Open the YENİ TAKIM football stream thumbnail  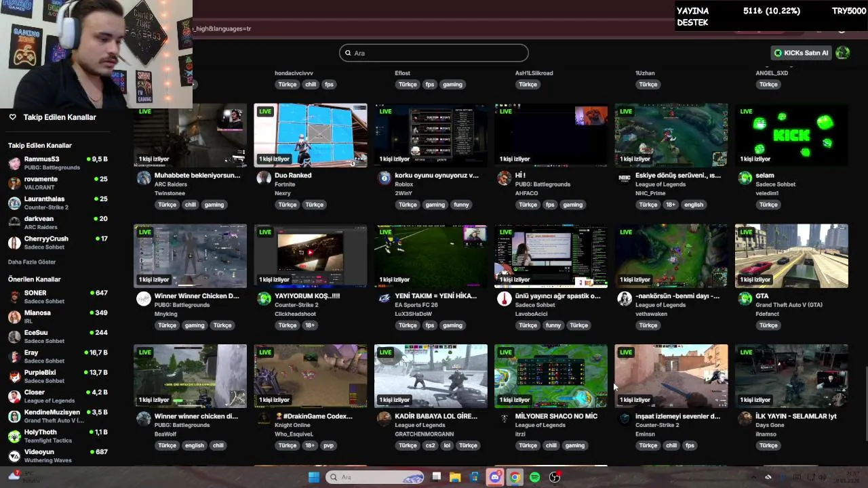(x=431, y=256)
